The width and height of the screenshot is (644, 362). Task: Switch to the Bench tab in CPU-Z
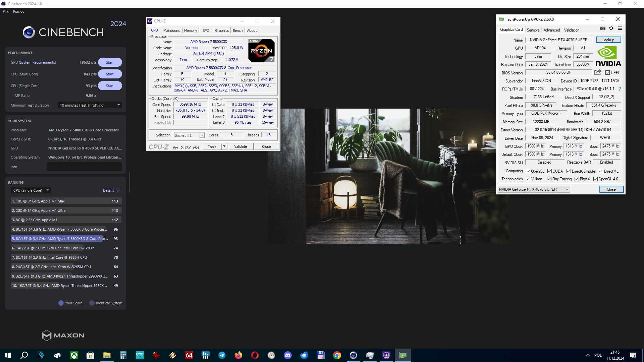point(237,31)
